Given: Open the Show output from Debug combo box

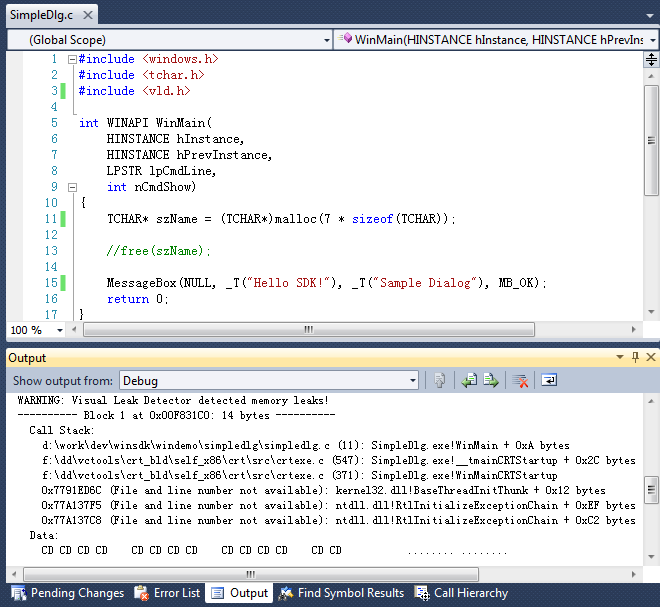Looking at the screenshot, I should click(269, 381).
